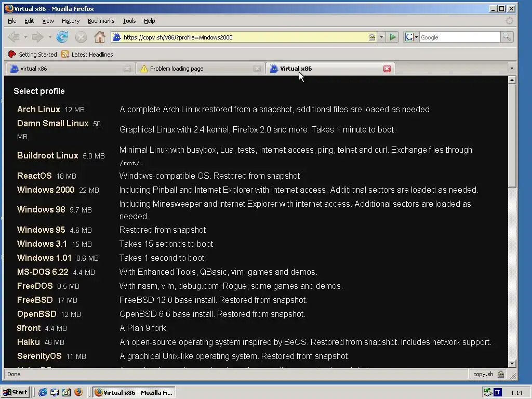Select the Windows 3.1 profile
This screenshot has width=532, height=399.
tap(42, 244)
